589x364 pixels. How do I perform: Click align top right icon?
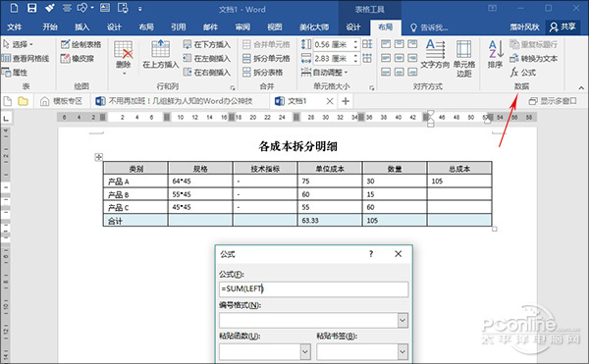point(412,44)
